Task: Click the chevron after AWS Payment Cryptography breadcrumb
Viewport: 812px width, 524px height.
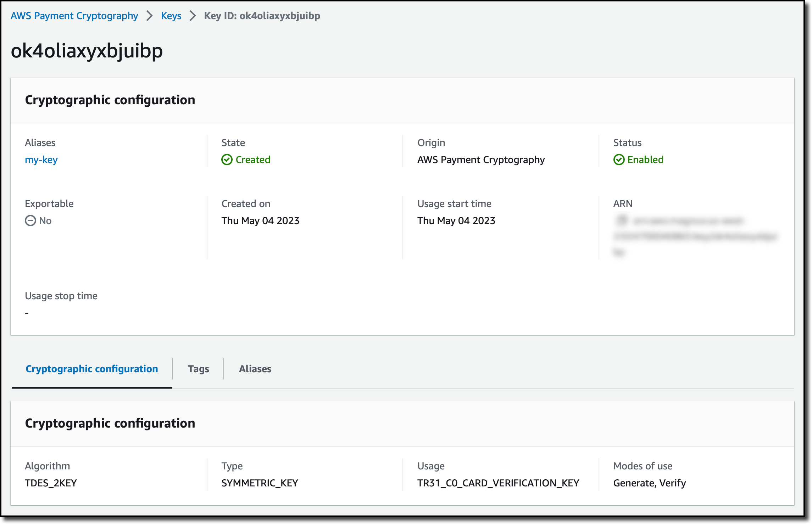Action: click(150, 16)
